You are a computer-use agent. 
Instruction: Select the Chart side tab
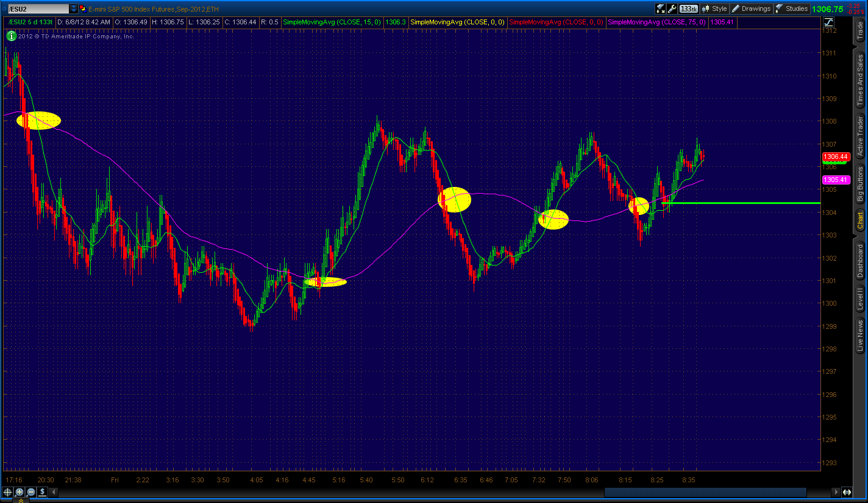(x=860, y=220)
